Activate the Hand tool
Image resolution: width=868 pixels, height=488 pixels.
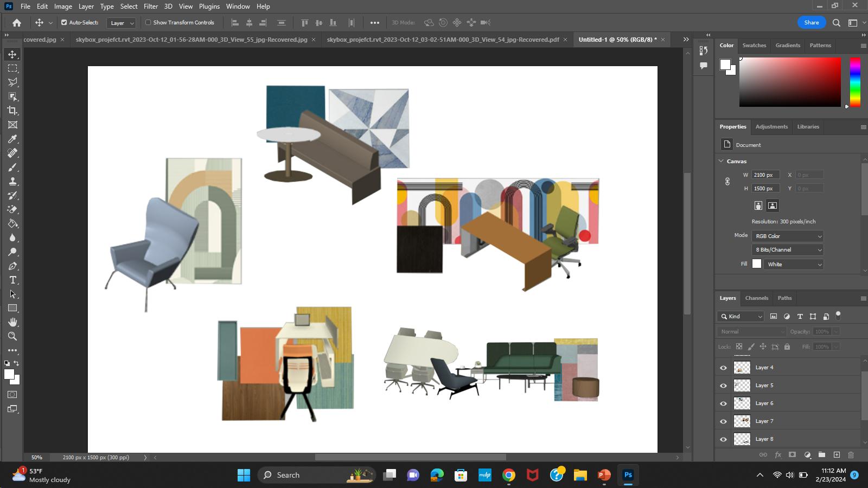pos(12,322)
